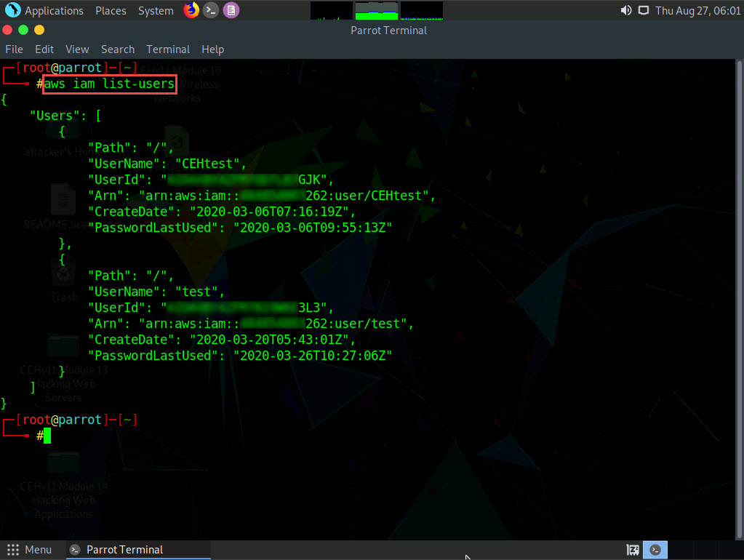Open the Places menu
This screenshot has width=744, height=560.
click(x=110, y=10)
